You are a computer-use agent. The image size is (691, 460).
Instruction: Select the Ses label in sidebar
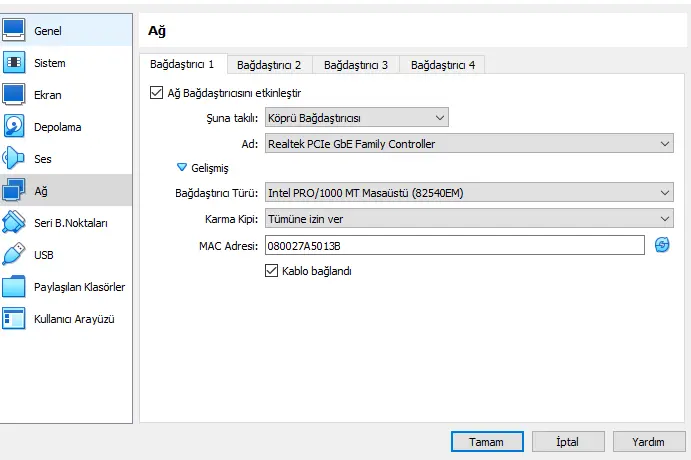(x=43, y=159)
